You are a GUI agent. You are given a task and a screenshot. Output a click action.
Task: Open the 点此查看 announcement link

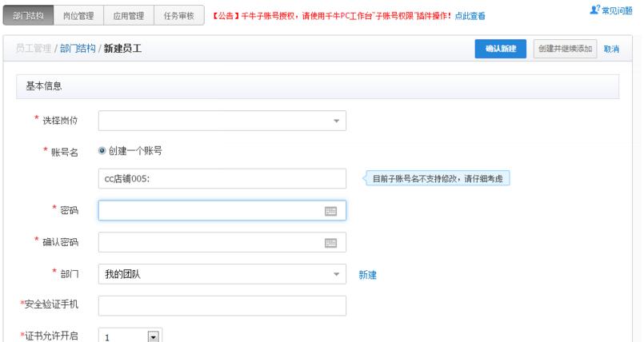coord(469,16)
